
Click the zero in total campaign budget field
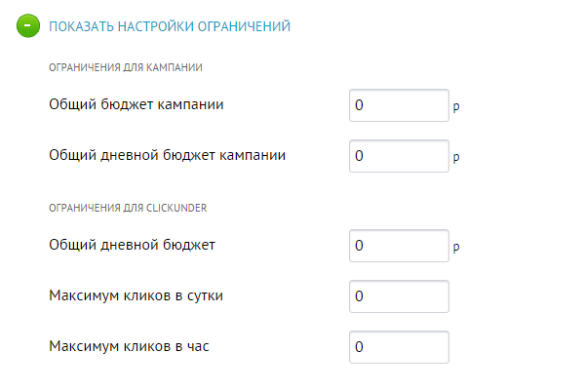pos(359,105)
